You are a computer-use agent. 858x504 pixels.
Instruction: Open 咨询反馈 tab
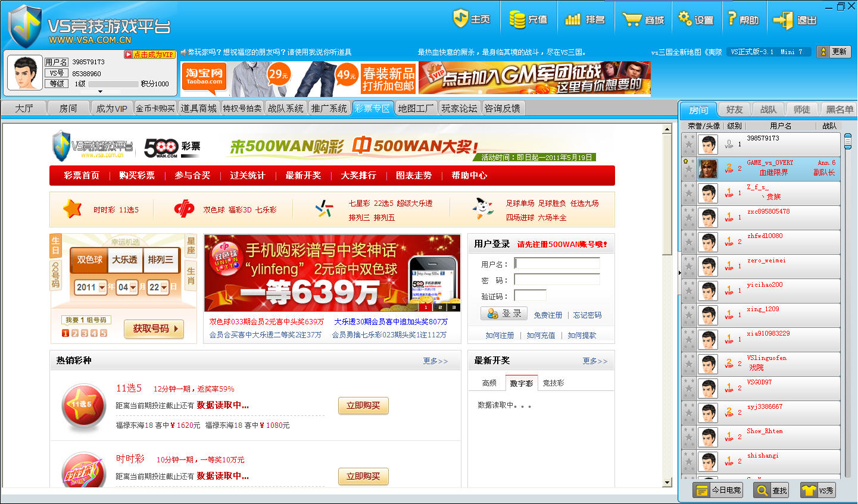pos(503,108)
